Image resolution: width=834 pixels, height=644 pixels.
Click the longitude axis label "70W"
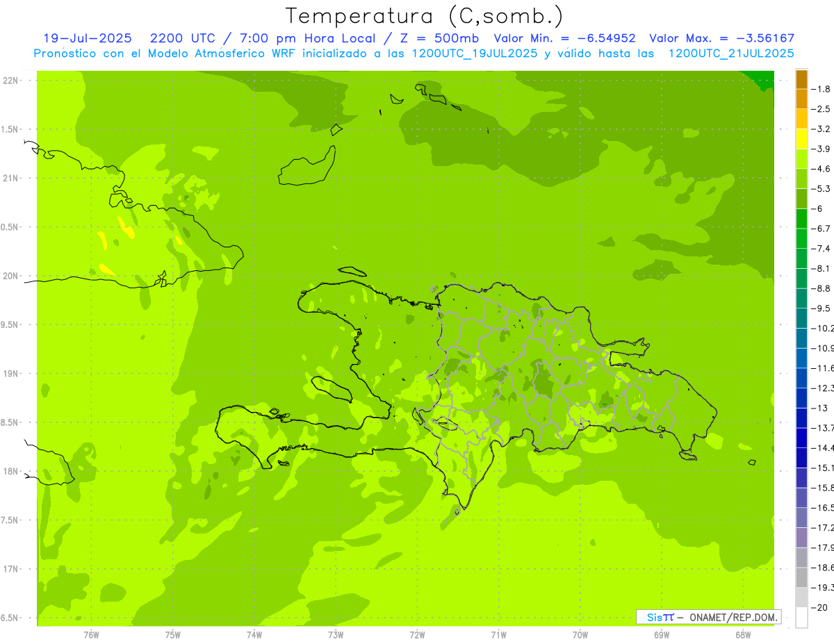point(580,635)
